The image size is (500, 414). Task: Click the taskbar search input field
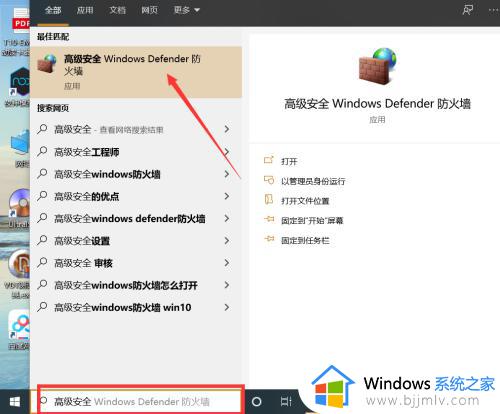[x=141, y=401]
